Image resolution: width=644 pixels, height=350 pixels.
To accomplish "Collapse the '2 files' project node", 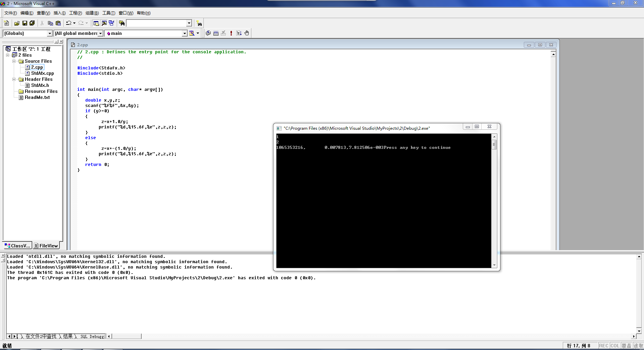I will 8,55.
